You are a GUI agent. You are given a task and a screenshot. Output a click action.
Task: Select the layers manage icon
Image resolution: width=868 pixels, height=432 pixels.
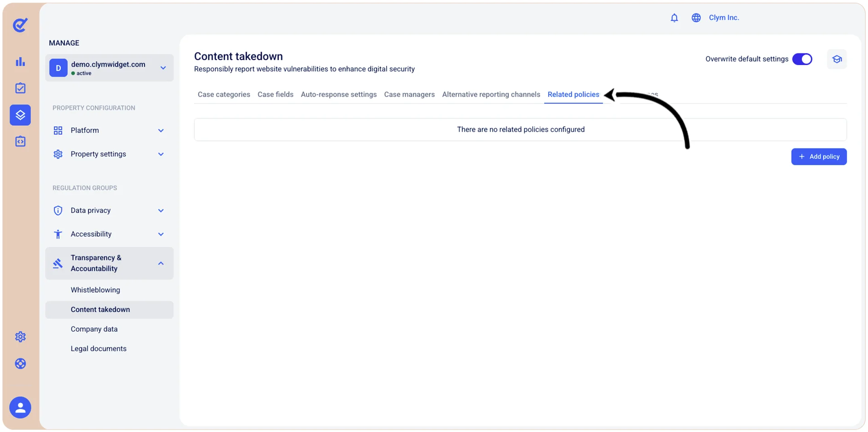tap(20, 115)
